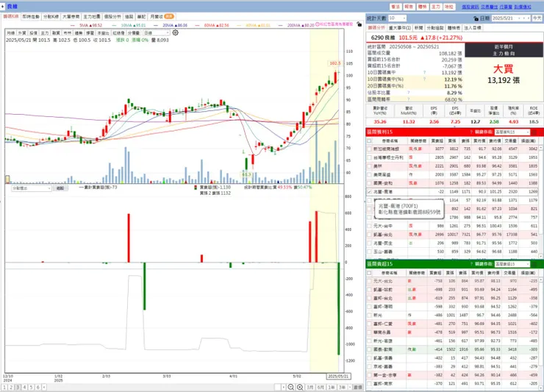The height and width of the screenshot is (392, 544).
Task: Open the 日線 period dropdown
Action: point(157,32)
